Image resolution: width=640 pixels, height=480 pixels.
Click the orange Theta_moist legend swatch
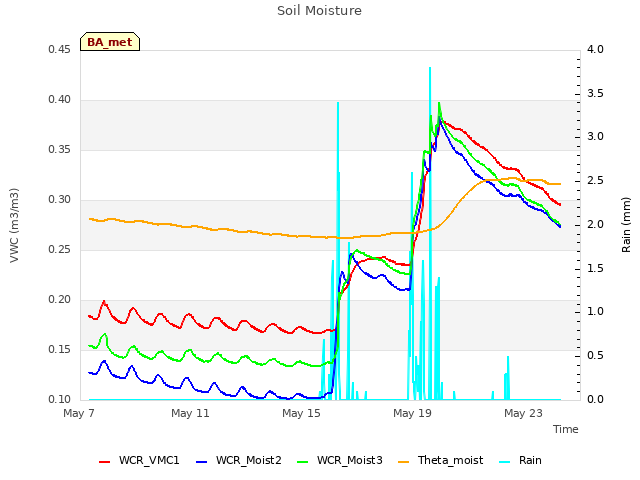click(403, 462)
